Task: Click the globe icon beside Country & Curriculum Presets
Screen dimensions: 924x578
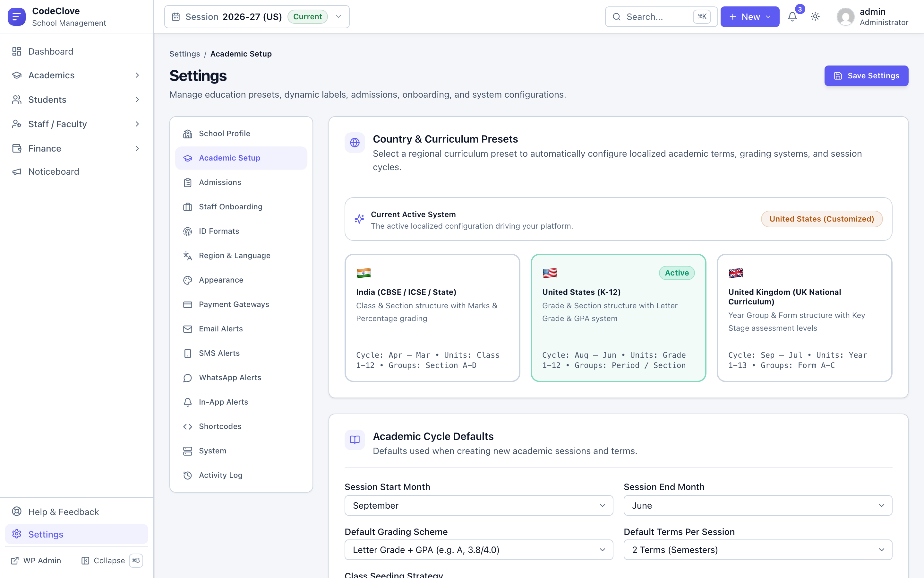Action: (x=355, y=143)
